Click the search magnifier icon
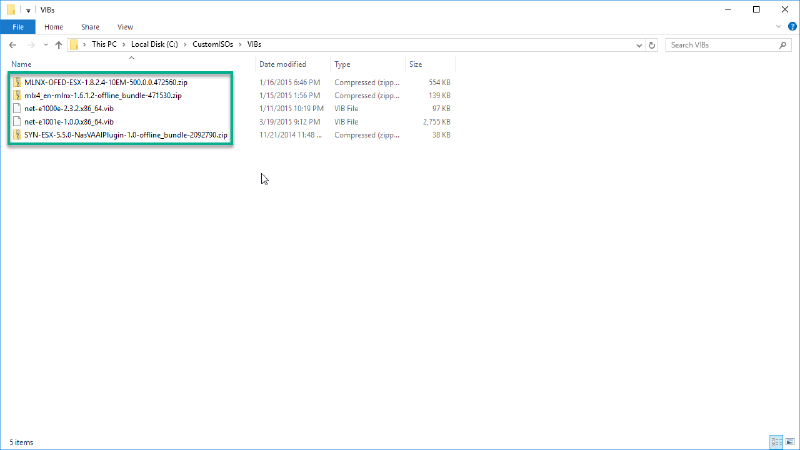 [x=783, y=45]
